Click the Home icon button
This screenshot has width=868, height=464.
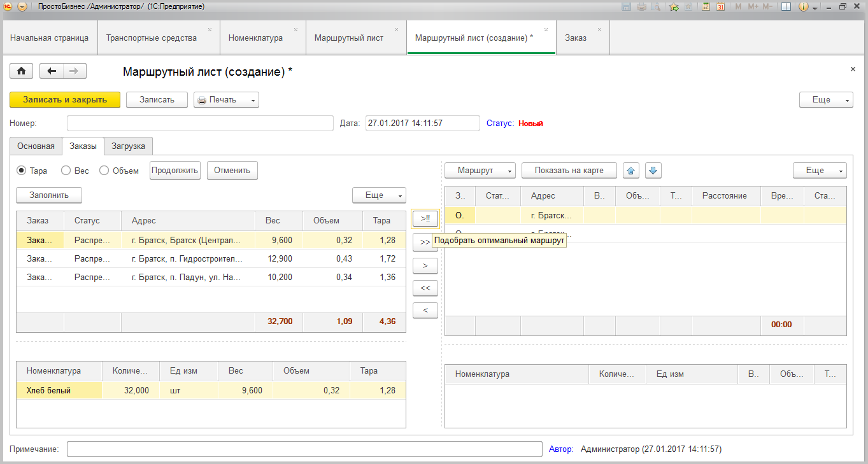point(21,71)
